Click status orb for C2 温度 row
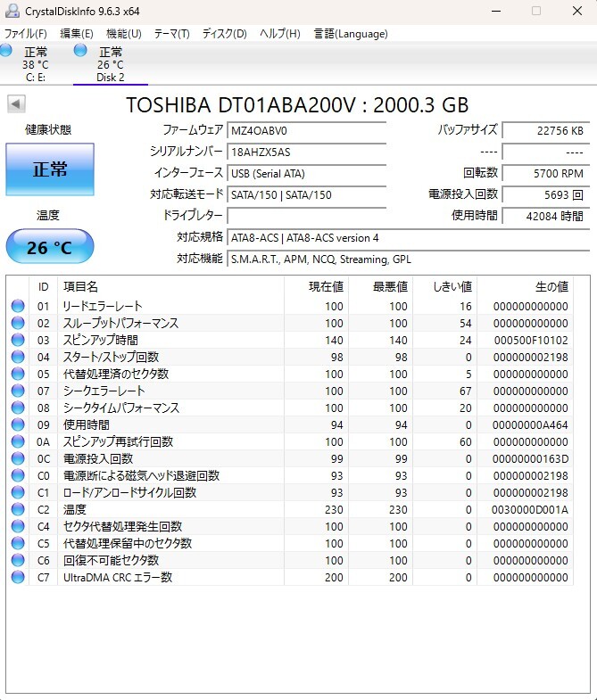597x700 pixels. (x=18, y=509)
